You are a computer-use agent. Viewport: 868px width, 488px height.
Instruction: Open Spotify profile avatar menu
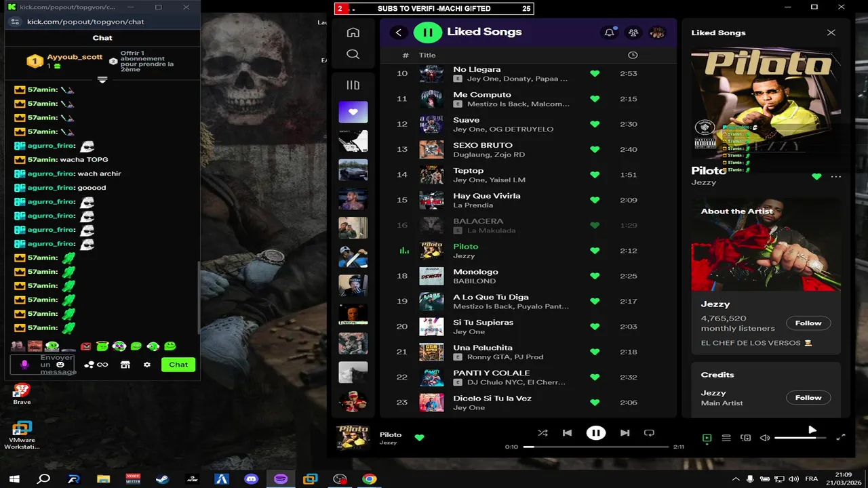pyautogui.click(x=657, y=32)
